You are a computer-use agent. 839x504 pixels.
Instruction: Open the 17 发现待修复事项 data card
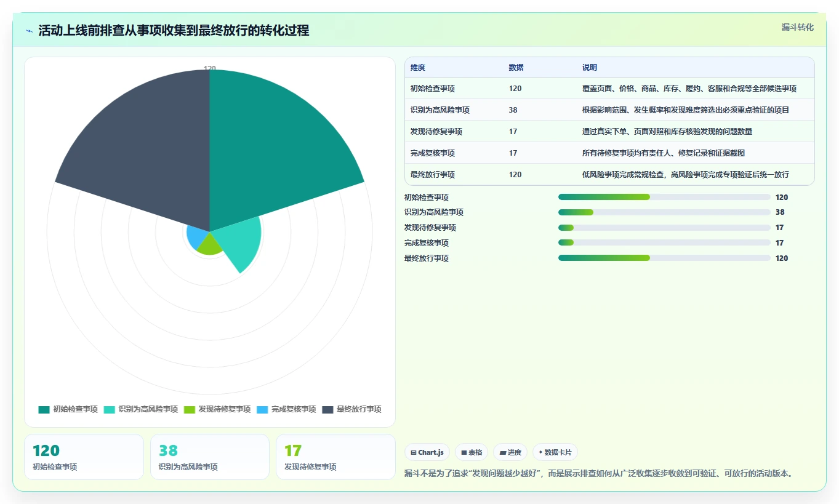pyautogui.click(x=336, y=457)
